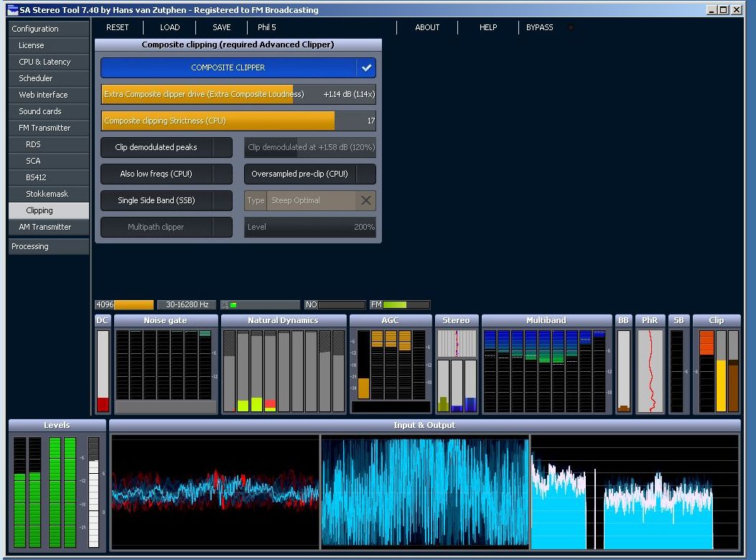Toggle the Multipath clipper option
This screenshot has width=756, height=560.
click(x=167, y=227)
